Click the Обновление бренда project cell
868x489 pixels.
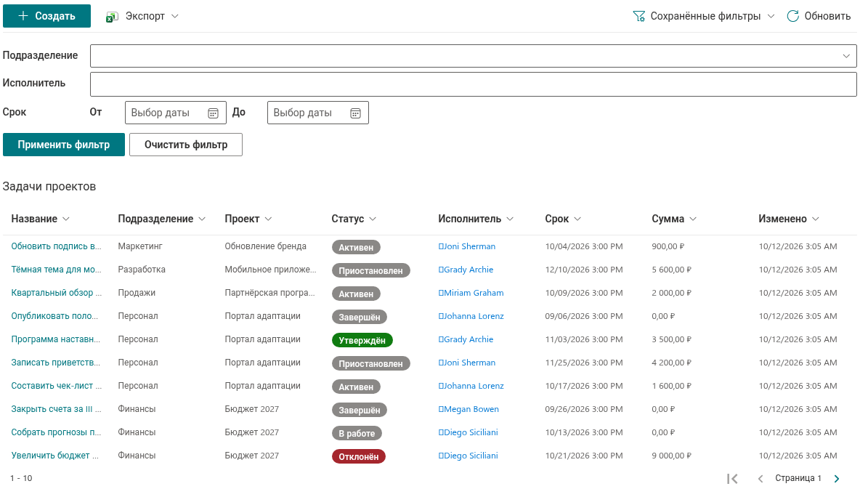[x=266, y=246]
